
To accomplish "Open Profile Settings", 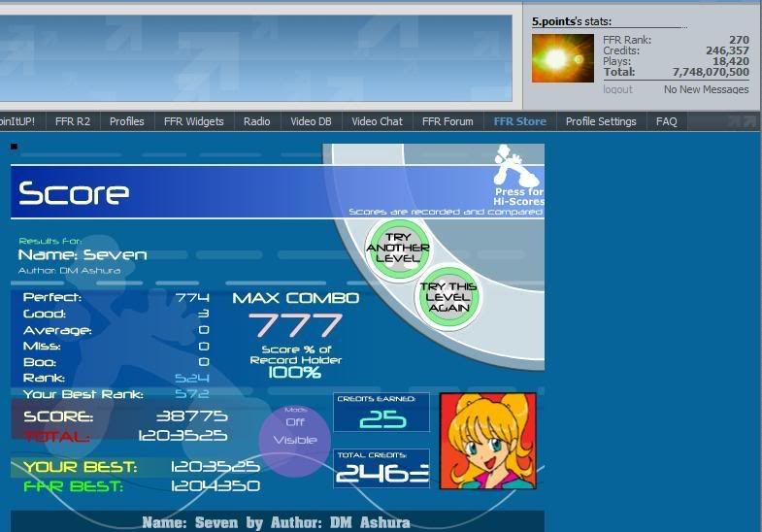I will [x=601, y=121].
